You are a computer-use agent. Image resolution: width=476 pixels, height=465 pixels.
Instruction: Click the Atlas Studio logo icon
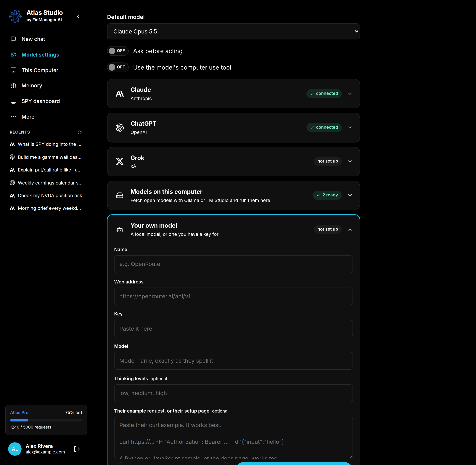point(15,16)
